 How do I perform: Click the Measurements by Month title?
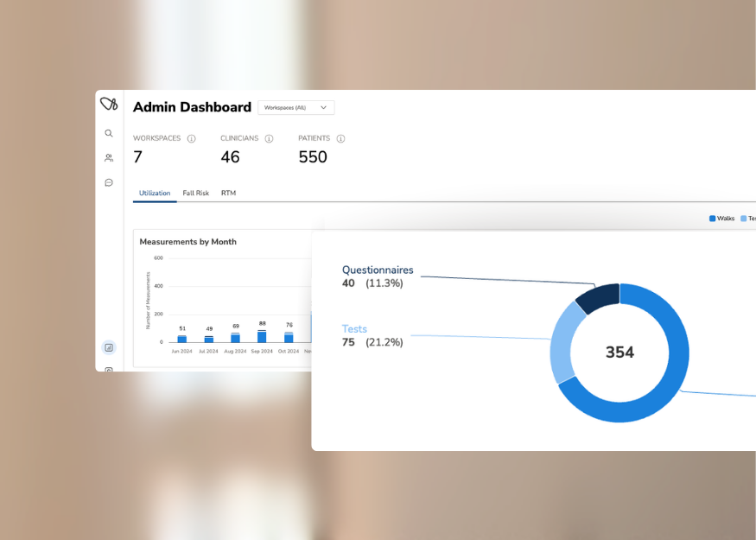coord(188,242)
